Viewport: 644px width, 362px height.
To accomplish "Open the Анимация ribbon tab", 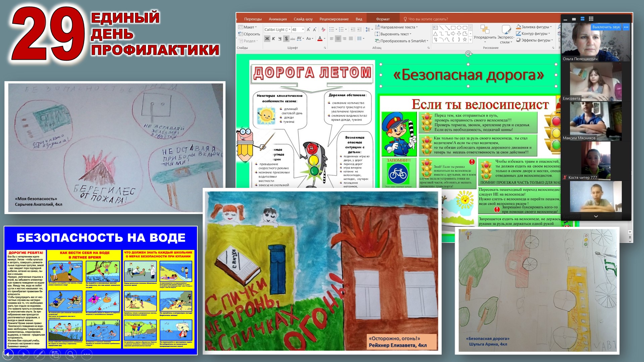I will (x=278, y=19).
